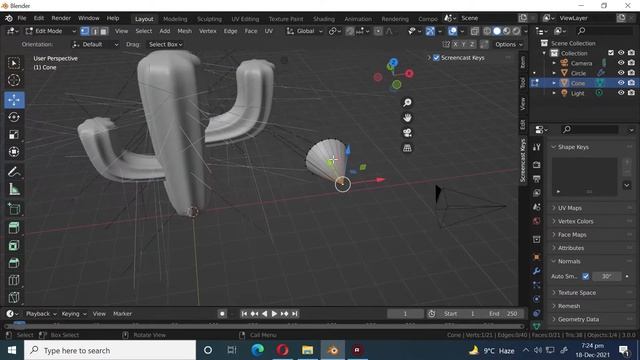Enable vertex select mode
Viewport: 640px width, 360px height.
click(85, 31)
